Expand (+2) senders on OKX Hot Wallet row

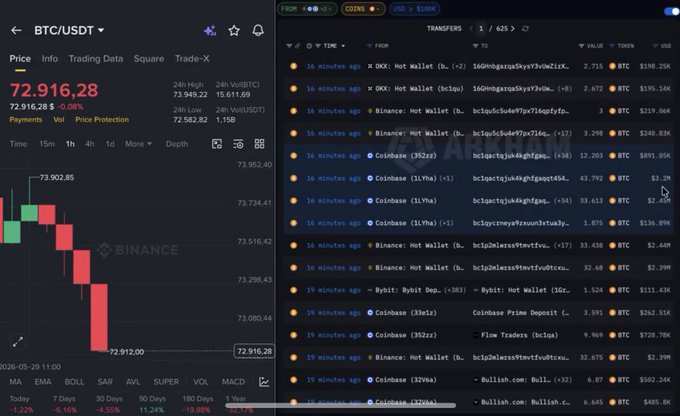(458, 66)
